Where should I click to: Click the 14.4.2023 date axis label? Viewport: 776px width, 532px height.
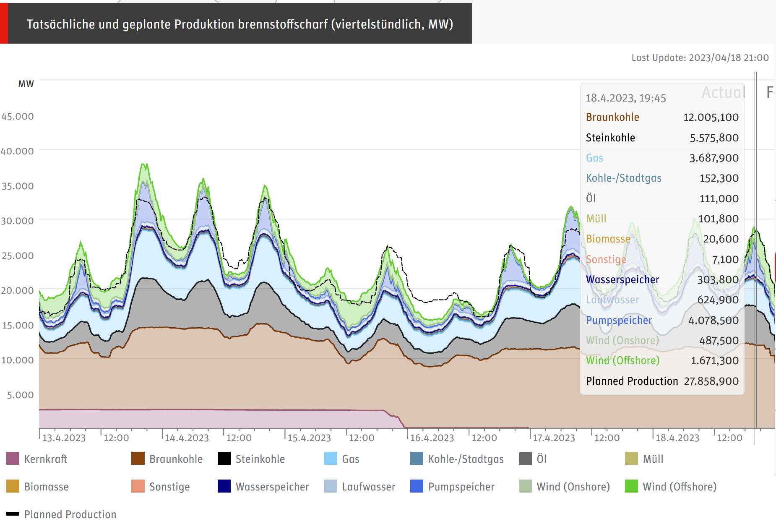187,438
